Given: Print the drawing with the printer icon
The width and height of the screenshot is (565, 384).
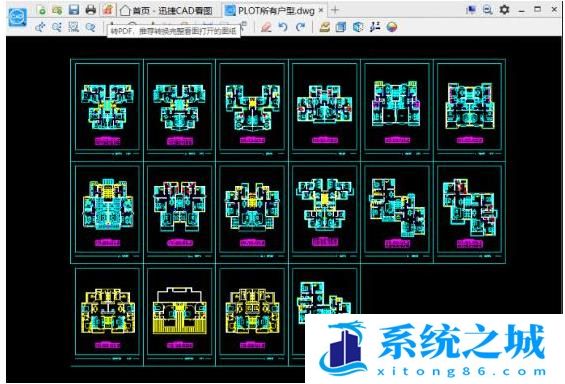Looking at the screenshot, I should [x=90, y=10].
